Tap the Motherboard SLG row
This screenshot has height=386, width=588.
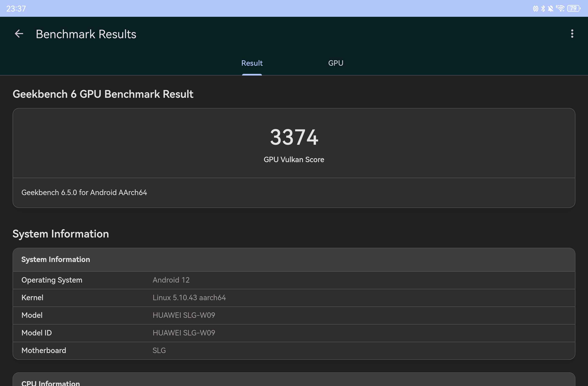click(294, 351)
